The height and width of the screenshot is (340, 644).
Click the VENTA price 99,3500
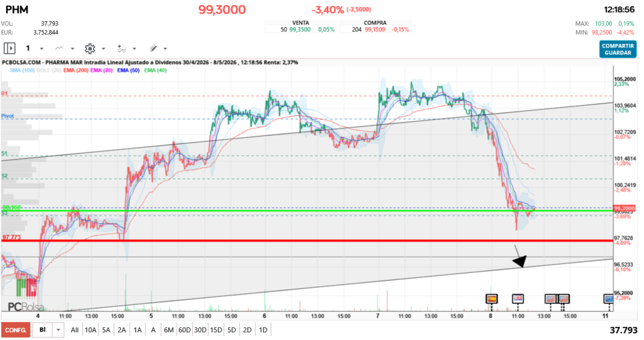click(x=300, y=29)
